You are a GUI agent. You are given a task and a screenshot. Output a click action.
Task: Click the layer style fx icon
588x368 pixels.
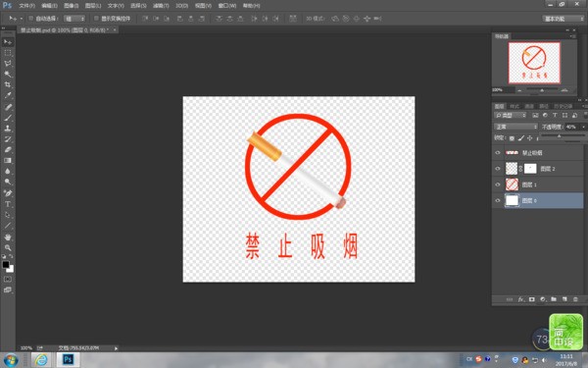pos(521,299)
